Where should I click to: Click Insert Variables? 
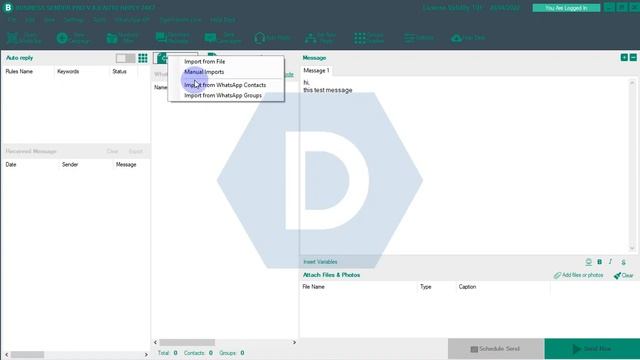tap(320, 262)
